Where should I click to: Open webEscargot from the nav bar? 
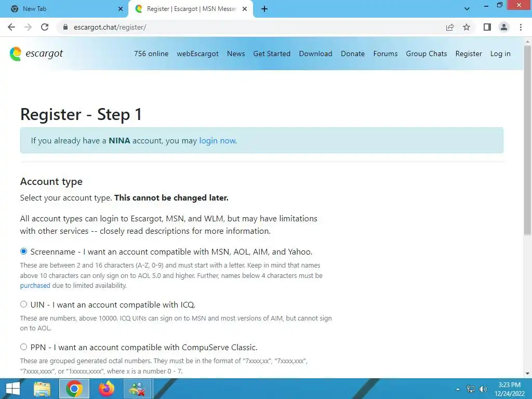click(197, 54)
